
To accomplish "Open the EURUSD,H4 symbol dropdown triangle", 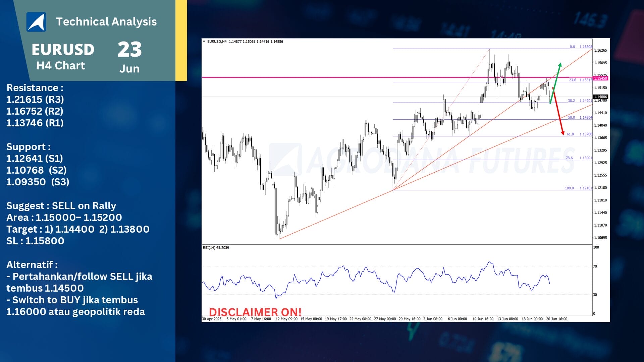I will 204,42.
